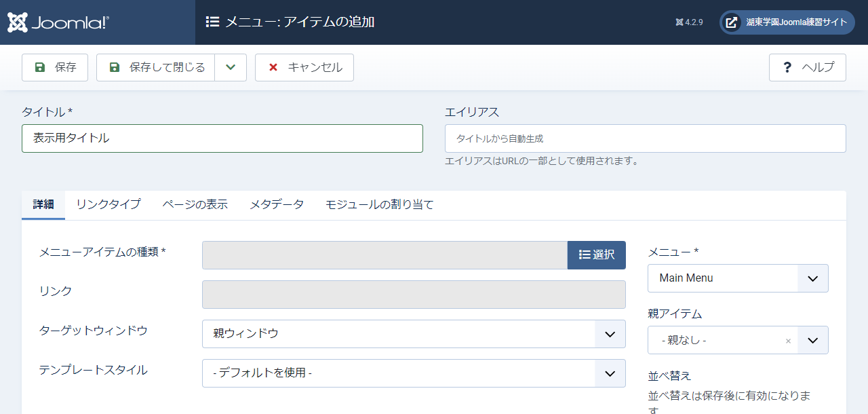Click 保存して閉じる button
The width and height of the screenshot is (868, 414).
(156, 68)
